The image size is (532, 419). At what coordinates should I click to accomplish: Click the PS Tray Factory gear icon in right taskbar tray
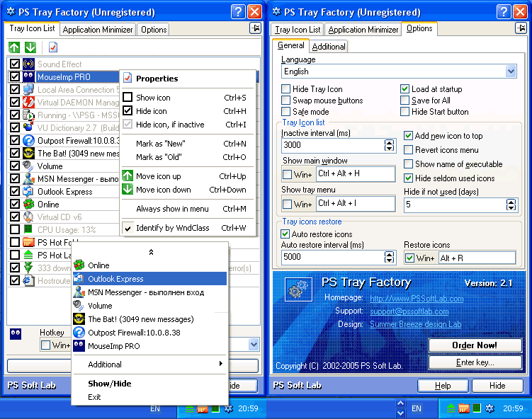(x=490, y=408)
